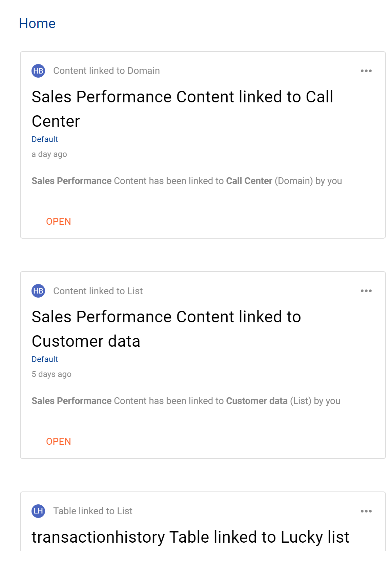Click HB avatar on Domain card

[38, 71]
